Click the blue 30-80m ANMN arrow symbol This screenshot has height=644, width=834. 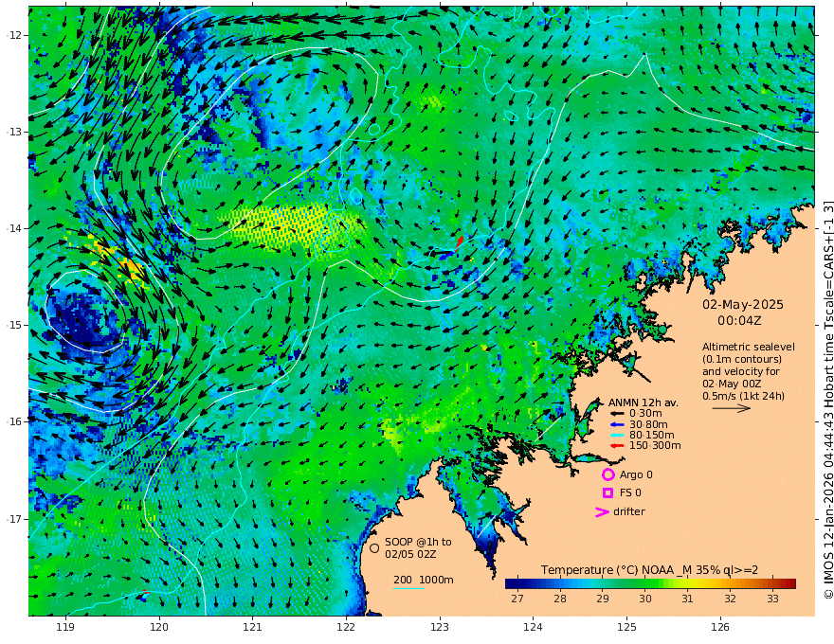616,424
